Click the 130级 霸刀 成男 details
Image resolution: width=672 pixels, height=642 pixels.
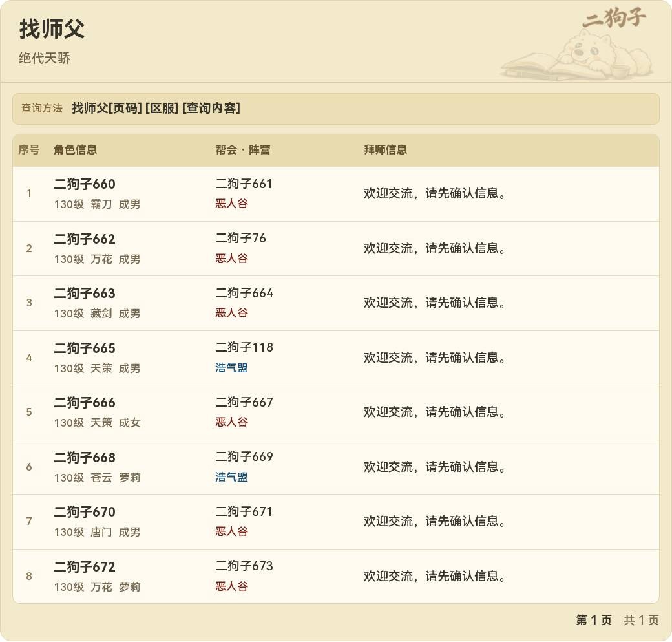(98, 204)
